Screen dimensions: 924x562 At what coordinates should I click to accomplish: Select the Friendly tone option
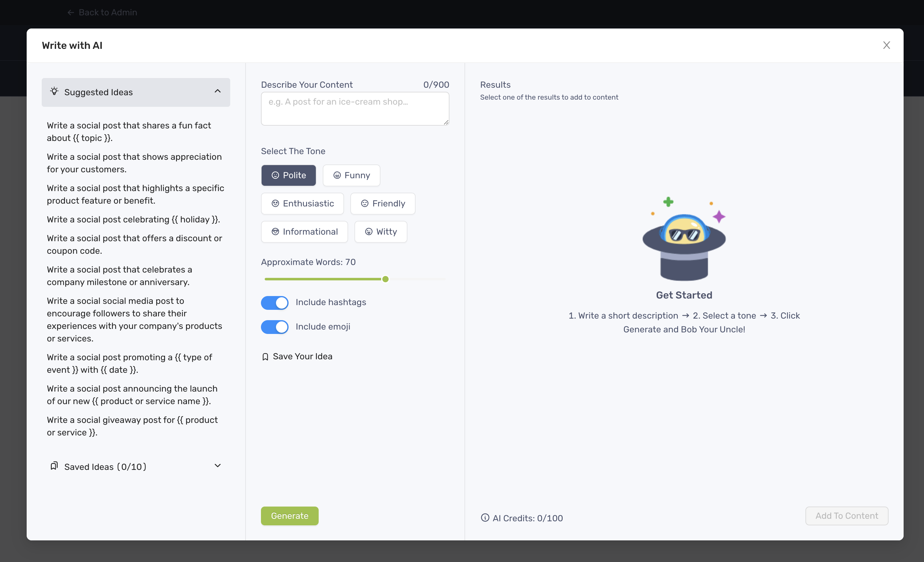pyautogui.click(x=383, y=203)
